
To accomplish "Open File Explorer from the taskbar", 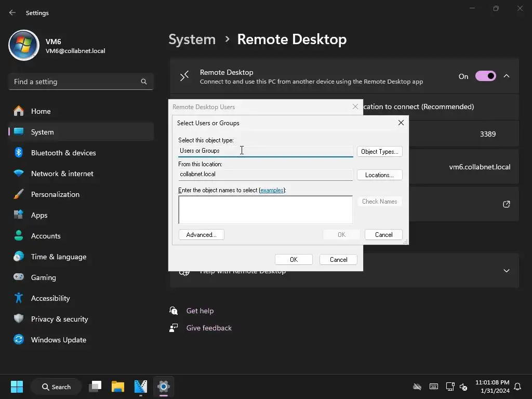I will tap(118, 387).
